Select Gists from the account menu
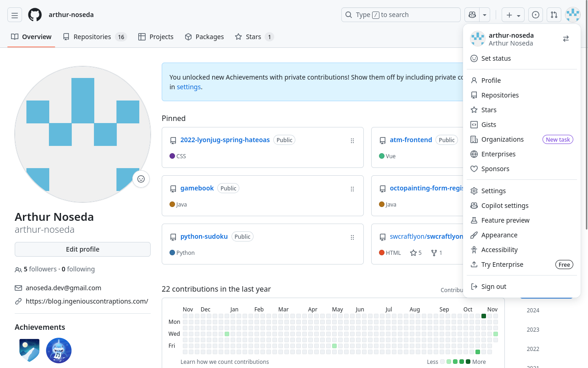Screen dimensions: 588x368 coord(489,124)
